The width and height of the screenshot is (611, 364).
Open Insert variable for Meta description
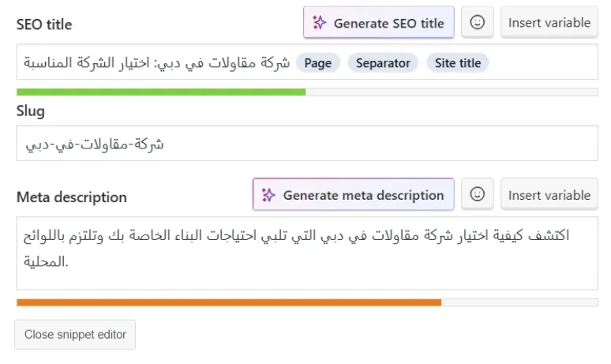(549, 194)
